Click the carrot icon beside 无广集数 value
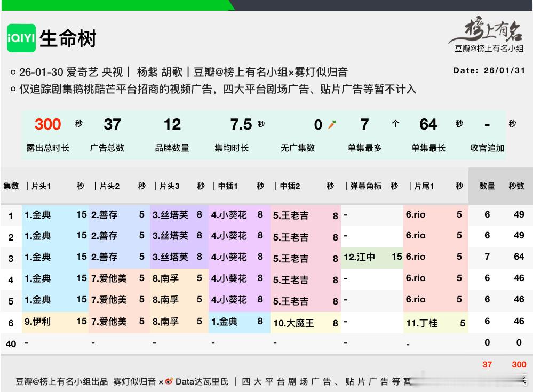 tap(332, 125)
